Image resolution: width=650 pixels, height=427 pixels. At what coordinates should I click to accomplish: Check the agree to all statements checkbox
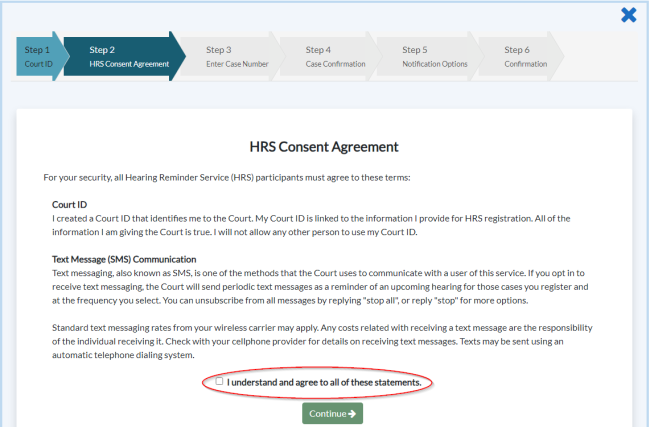pos(219,381)
